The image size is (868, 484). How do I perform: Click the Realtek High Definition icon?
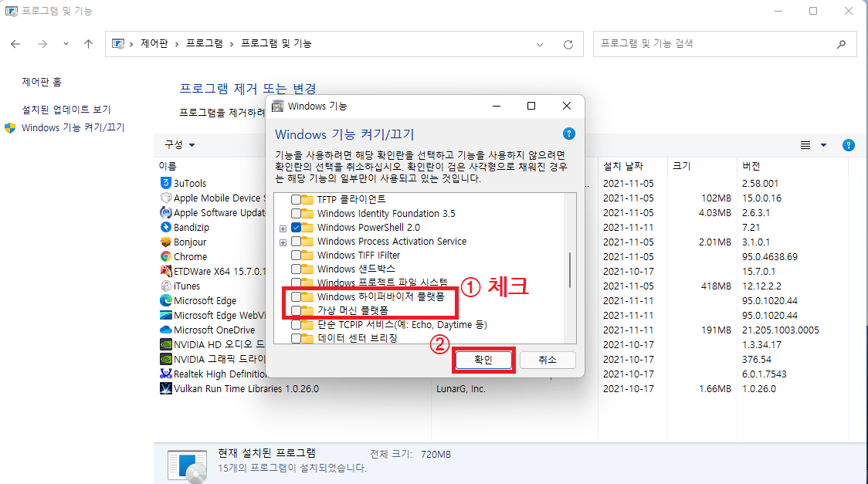[165, 374]
